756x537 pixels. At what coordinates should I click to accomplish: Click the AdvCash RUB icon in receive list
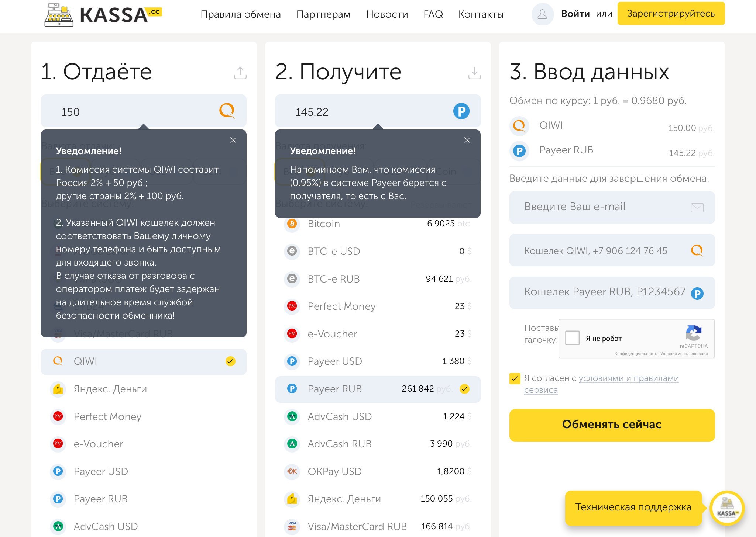[x=292, y=444]
